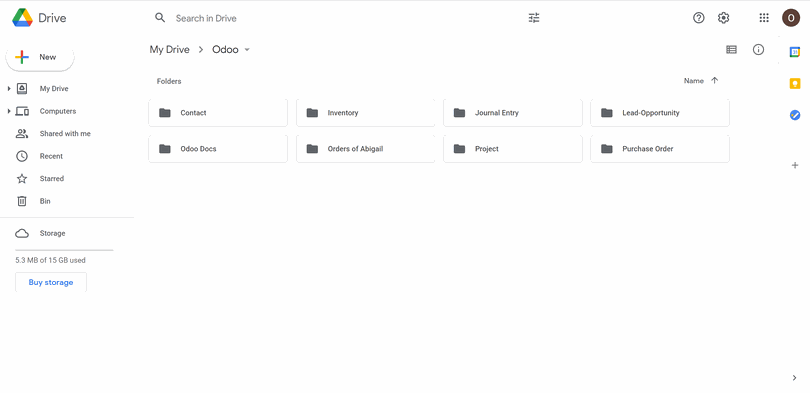Click the Google Drive logo
810x393 pixels.
pos(22,18)
